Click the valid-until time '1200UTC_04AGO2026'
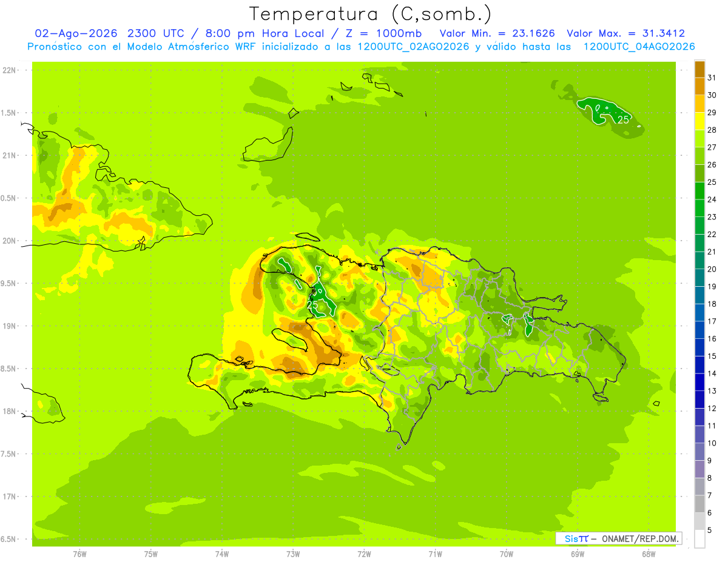This screenshot has width=728, height=562. [639, 47]
